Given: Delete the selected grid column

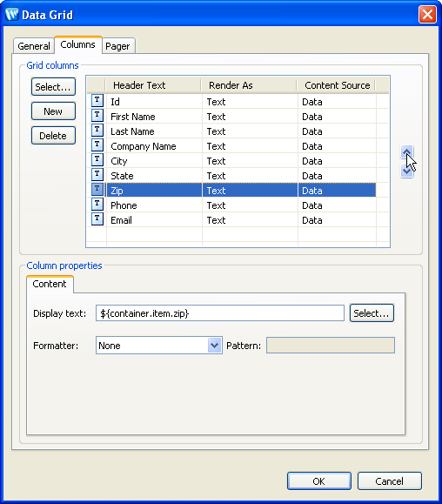Looking at the screenshot, I should 53,136.
